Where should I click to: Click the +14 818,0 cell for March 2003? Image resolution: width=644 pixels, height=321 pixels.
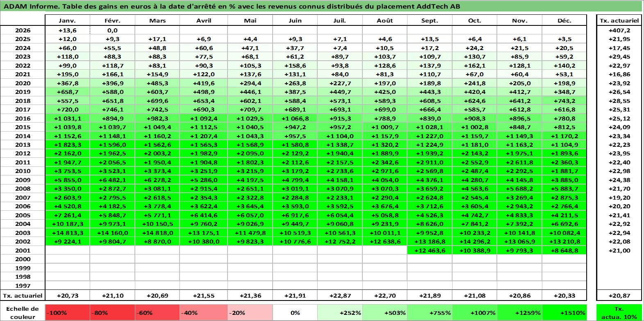click(x=157, y=233)
